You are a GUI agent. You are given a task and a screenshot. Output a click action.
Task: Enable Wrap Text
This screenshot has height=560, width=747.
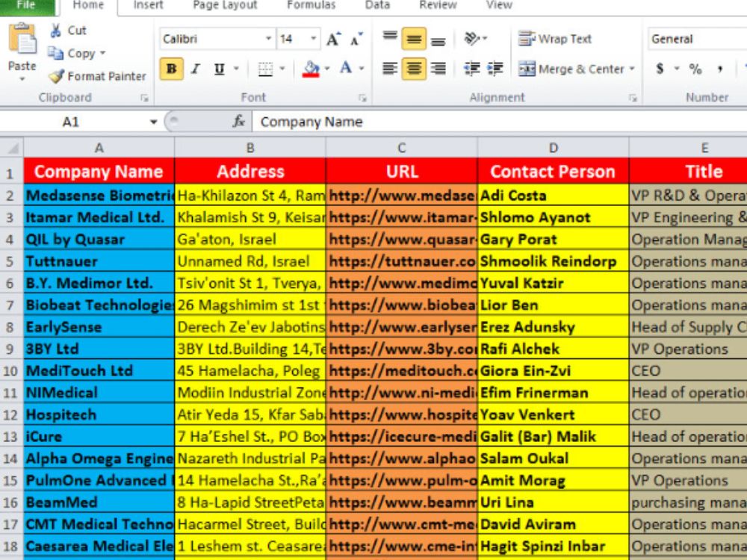(555, 39)
